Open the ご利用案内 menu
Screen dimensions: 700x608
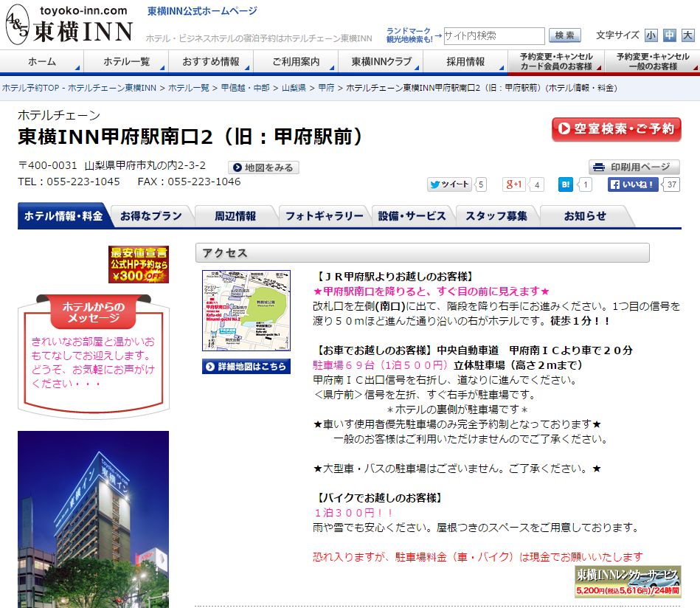[x=296, y=62]
